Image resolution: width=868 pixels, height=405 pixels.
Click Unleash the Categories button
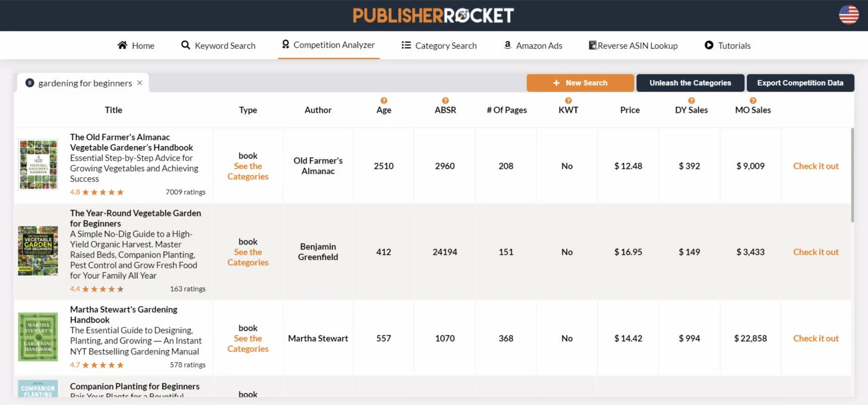click(690, 83)
